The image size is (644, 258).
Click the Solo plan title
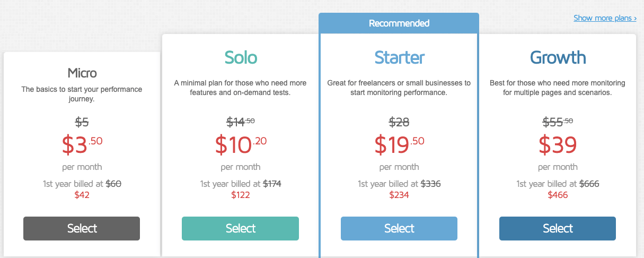tap(241, 57)
